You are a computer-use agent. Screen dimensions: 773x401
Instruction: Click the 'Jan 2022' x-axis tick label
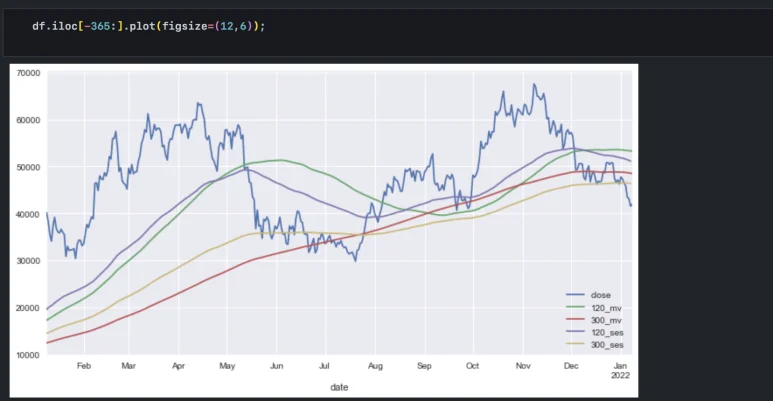[618, 371]
